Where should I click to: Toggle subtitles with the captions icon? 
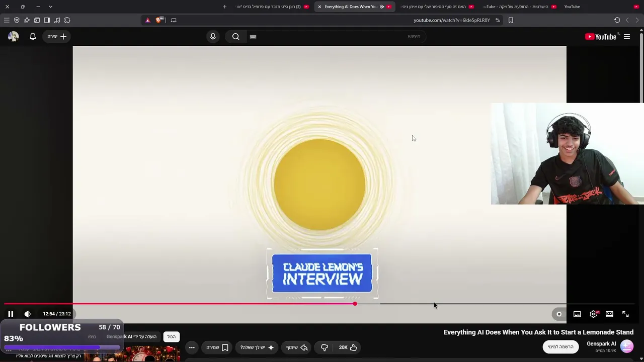[x=577, y=314]
